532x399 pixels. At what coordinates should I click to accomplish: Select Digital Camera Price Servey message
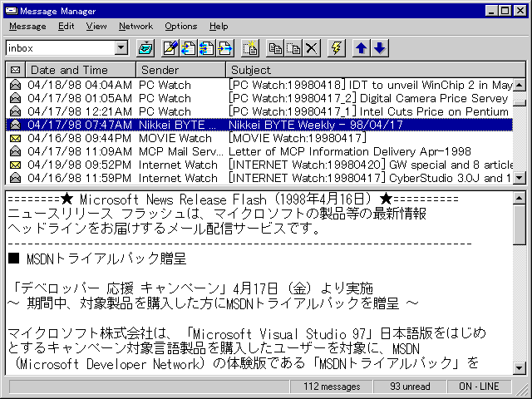[259, 98]
